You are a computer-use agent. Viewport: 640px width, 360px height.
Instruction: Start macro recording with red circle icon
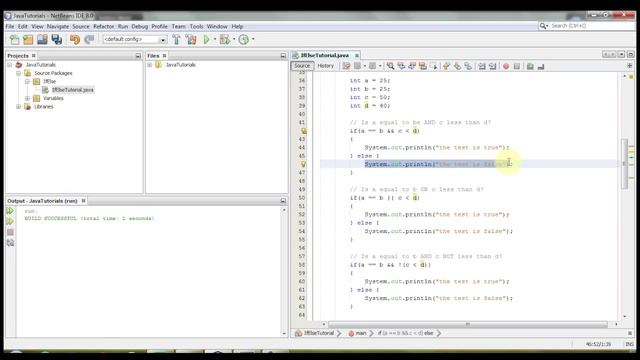point(506,66)
